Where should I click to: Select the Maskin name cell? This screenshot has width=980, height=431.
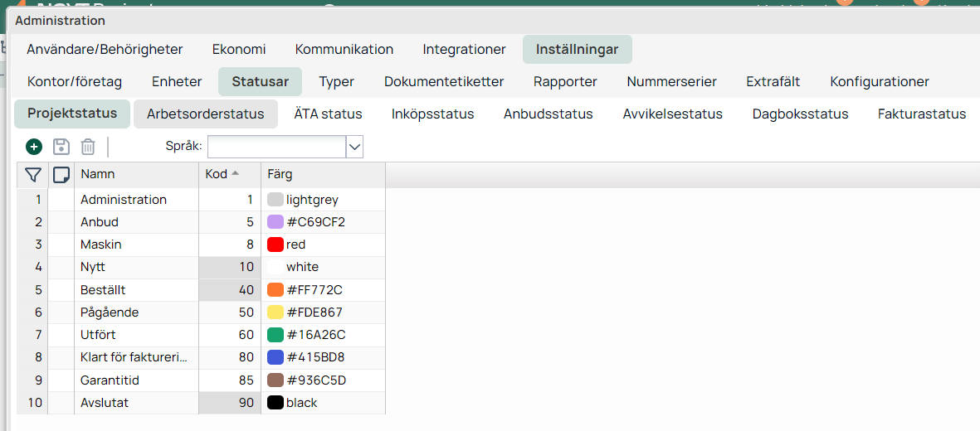(136, 245)
